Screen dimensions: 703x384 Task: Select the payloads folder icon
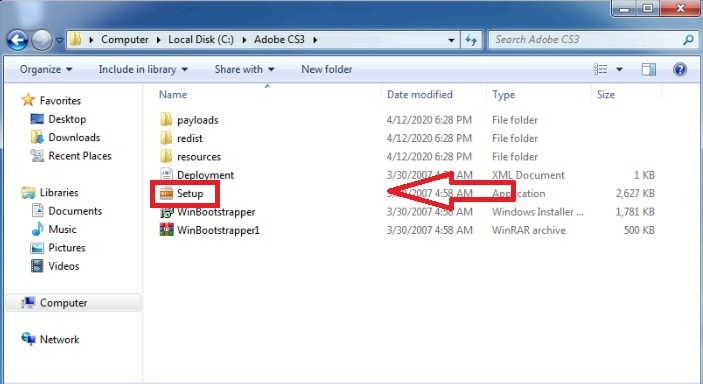pyautogui.click(x=166, y=120)
